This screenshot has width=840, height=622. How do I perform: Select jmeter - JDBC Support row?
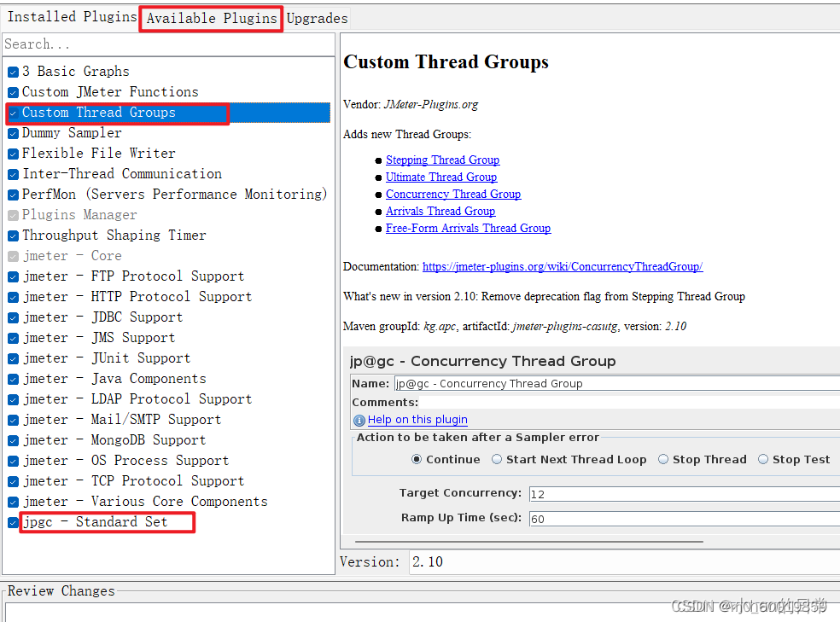point(168,317)
